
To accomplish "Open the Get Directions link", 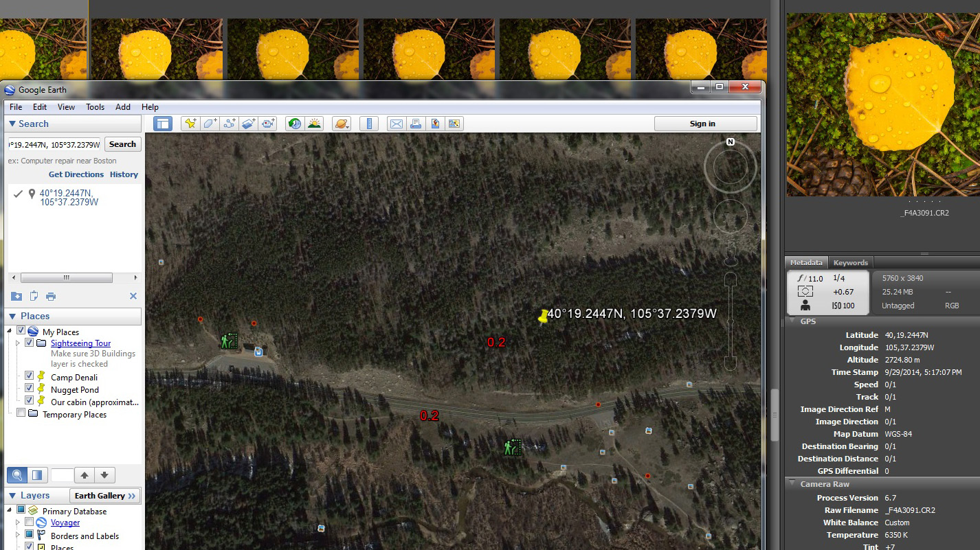I will tap(76, 174).
